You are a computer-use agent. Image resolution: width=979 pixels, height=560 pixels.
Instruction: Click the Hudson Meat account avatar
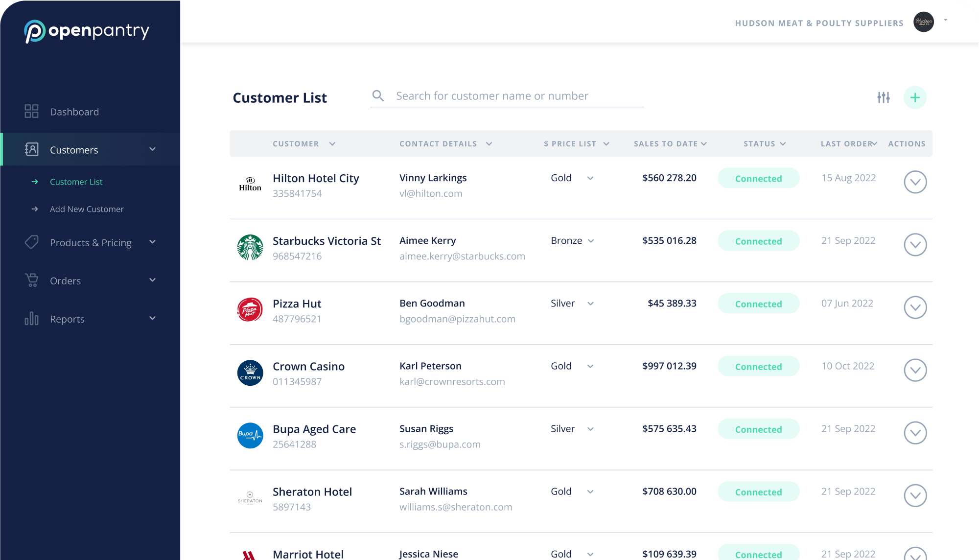pos(924,22)
